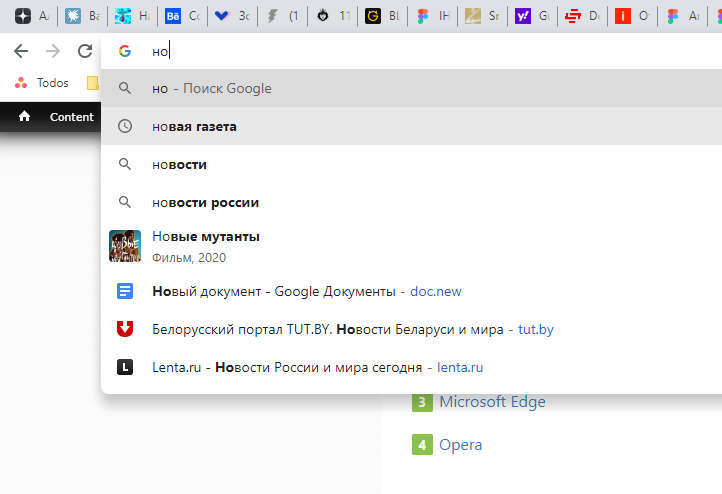Switch to the 'Ba' tab with splash icon
The height and width of the screenshot is (494, 722).
[83, 17]
